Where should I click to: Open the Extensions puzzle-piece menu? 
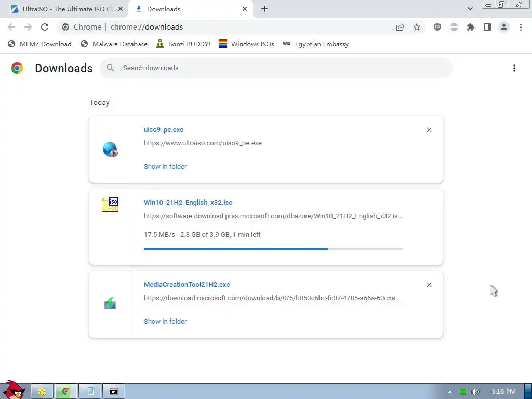[x=471, y=27]
